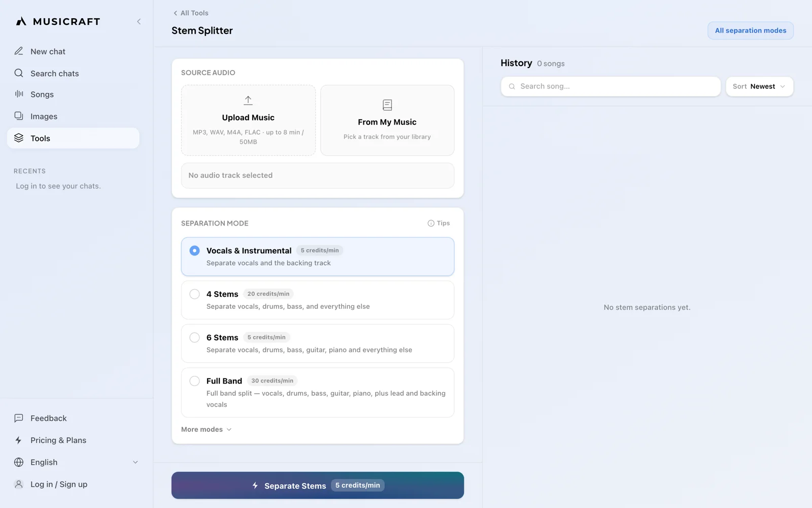
Task: Open New chat in the sidebar
Action: [x=73, y=51]
